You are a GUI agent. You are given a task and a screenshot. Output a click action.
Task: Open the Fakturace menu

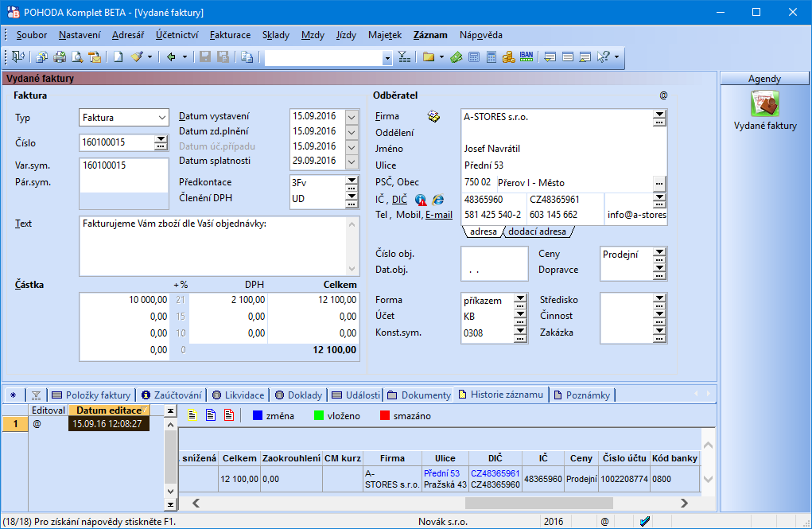coord(230,35)
